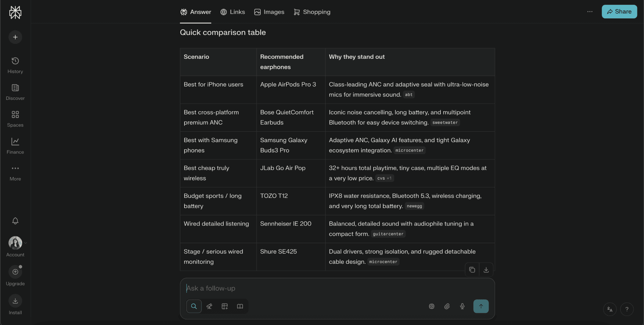Screen dimensions: 644x325
Task: Open History in the sidebar
Action: click(15, 65)
